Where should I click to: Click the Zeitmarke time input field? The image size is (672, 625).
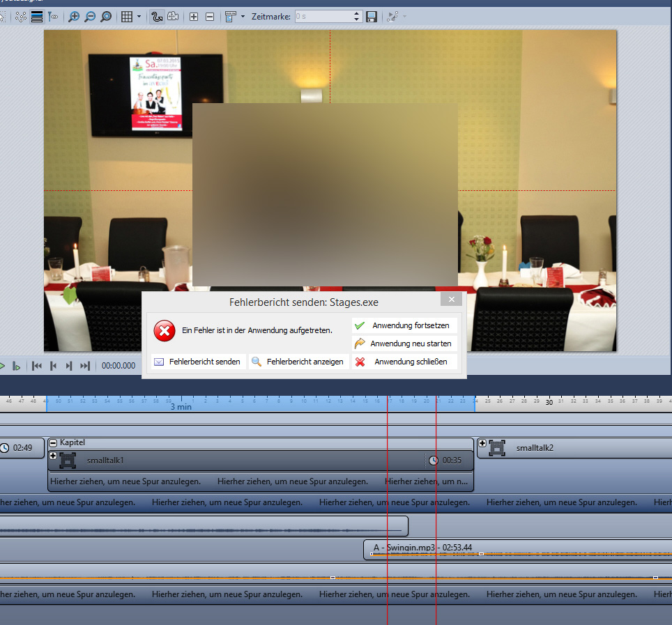pos(323,16)
